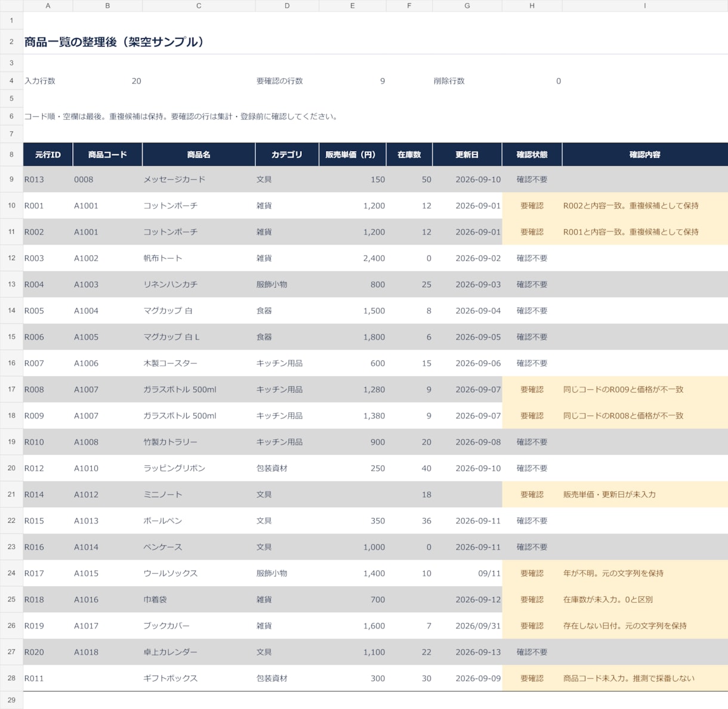Image resolution: width=728 pixels, height=709 pixels.
Task: Click product code 0008
Action: [x=84, y=180]
